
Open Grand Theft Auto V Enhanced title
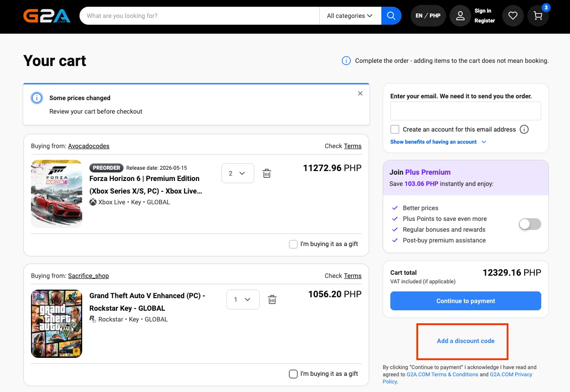(x=147, y=302)
